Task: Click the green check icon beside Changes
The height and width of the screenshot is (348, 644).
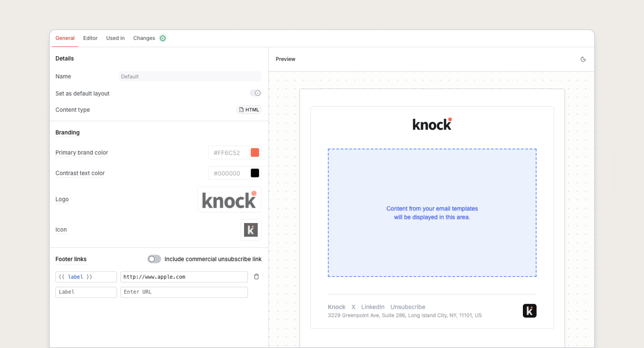Action: pyautogui.click(x=163, y=38)
